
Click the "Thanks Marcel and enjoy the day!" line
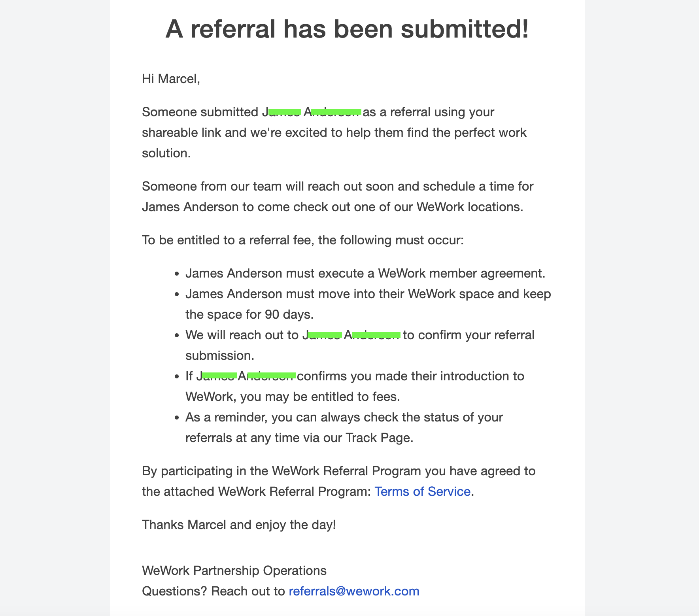pyautogui.click(x=239, y=525)
